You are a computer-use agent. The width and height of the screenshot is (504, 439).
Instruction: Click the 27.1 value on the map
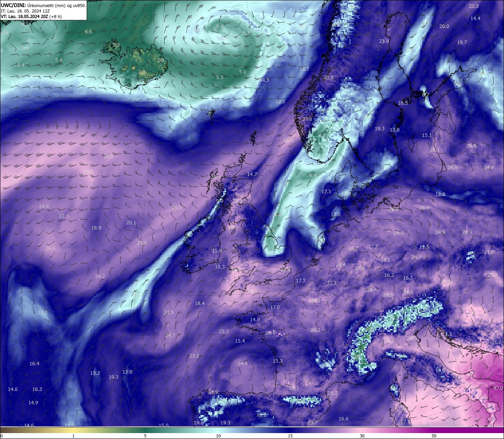(385, 260)
